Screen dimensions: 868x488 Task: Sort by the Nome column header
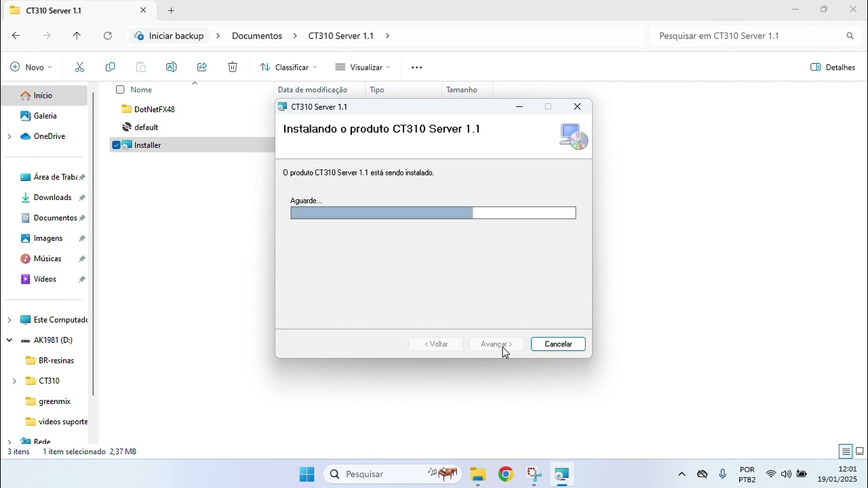coord(141,89)
